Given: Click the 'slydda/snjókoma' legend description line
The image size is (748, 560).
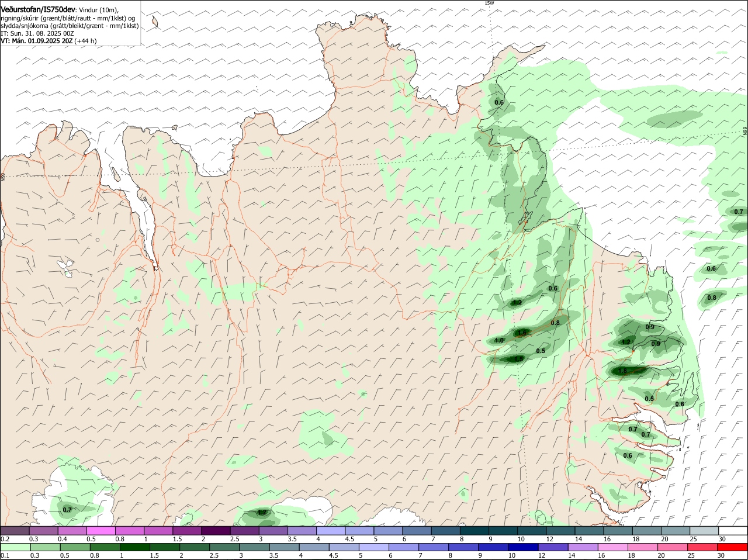Looking at the screenshot, I should 70,26.
